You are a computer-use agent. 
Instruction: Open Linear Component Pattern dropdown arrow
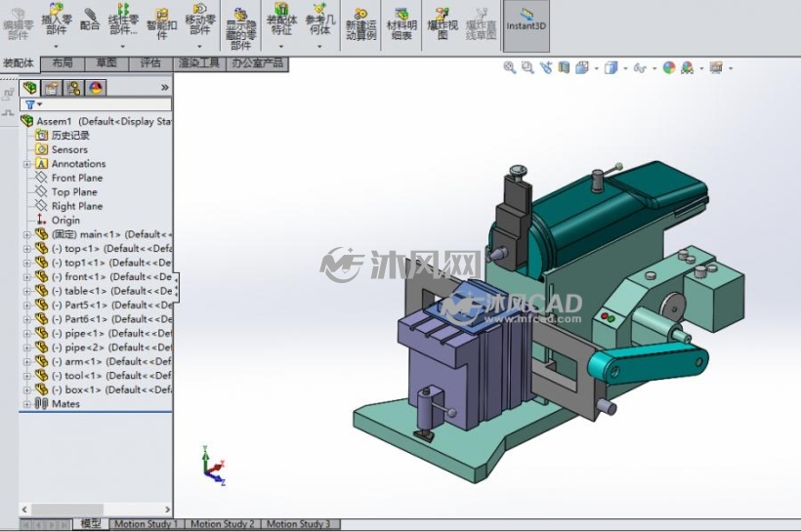[123, 47]
